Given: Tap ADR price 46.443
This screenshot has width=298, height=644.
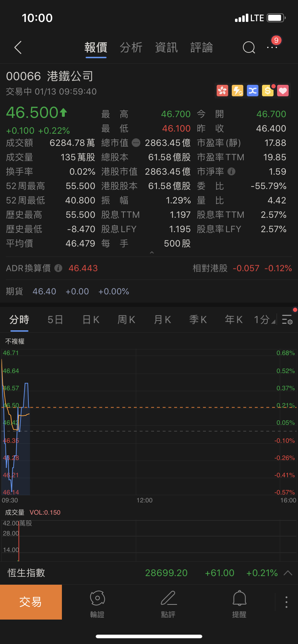Looking at the screenshot, I should click(83, 268).
